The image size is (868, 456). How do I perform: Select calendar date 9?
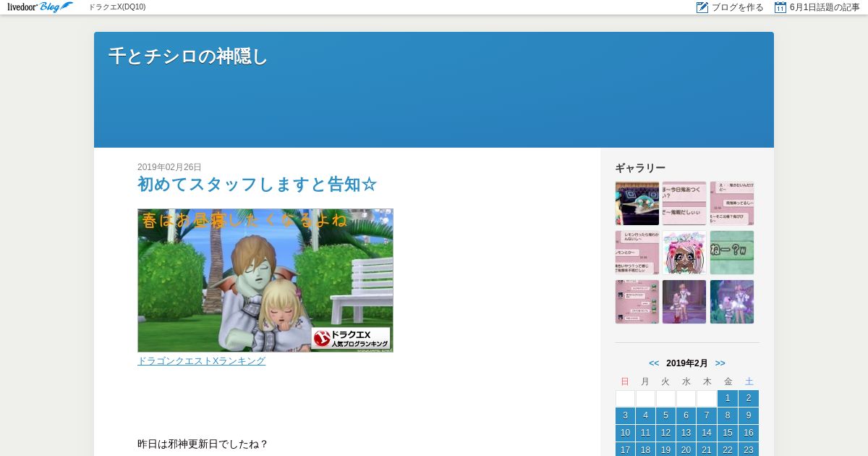coord(749,415)
